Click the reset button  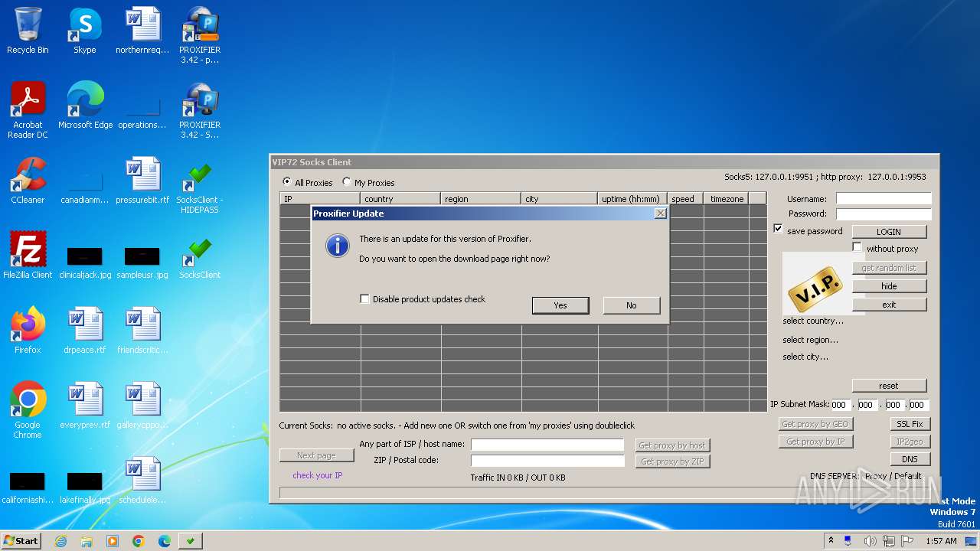pyautogui.click(x=889, y=385)
